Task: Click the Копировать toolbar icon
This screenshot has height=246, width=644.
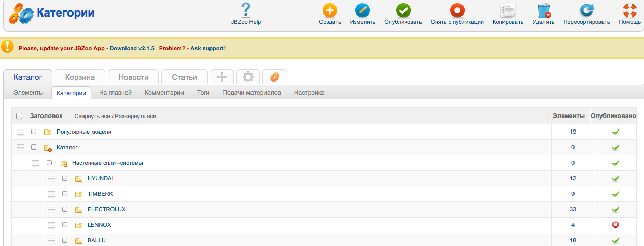Action: [x=508, y=10]
